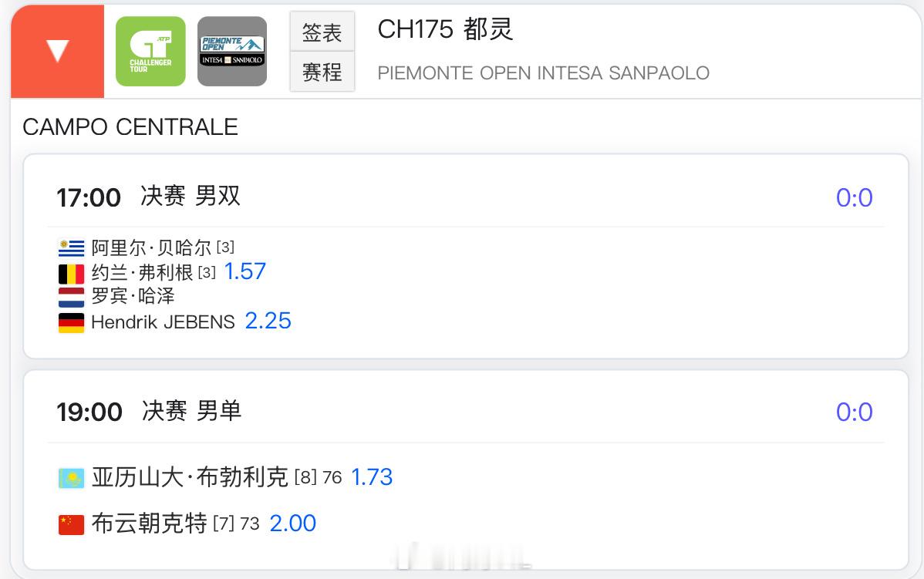924x579 pixels.
Task: Click the ATP Challenger Tour logo
Action: point(150,51)
